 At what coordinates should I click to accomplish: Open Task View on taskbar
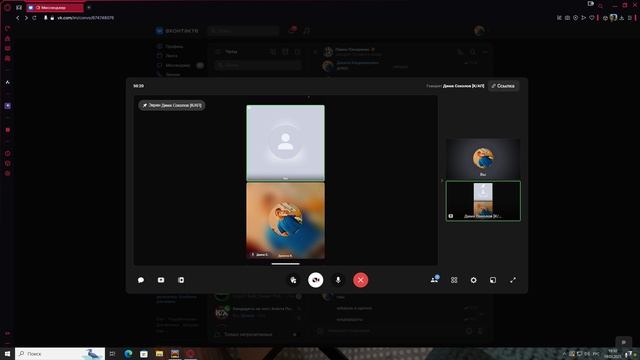click(113, 353)
